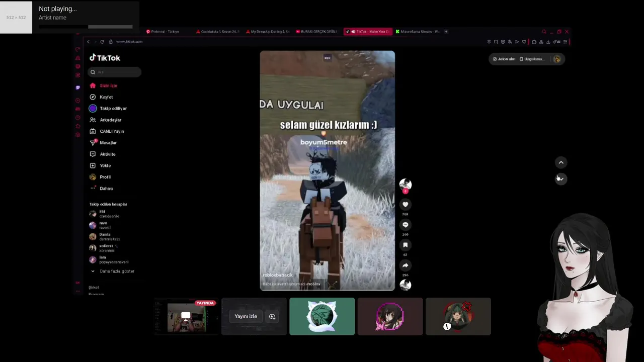Image resolution: width=644 pixels, height=362 pixels.
Task: Select the green cat-ear avatar tile
Action: pyautogui.click(x=322, y=316)
